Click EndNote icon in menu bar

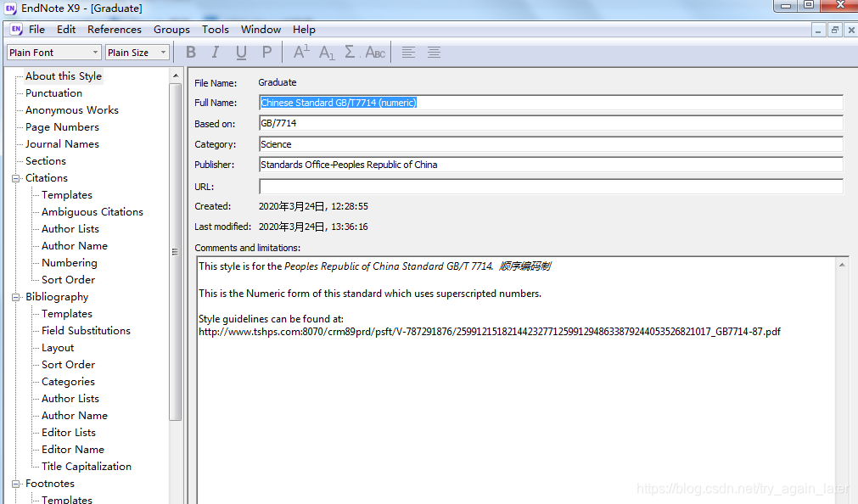pos(16,29)
